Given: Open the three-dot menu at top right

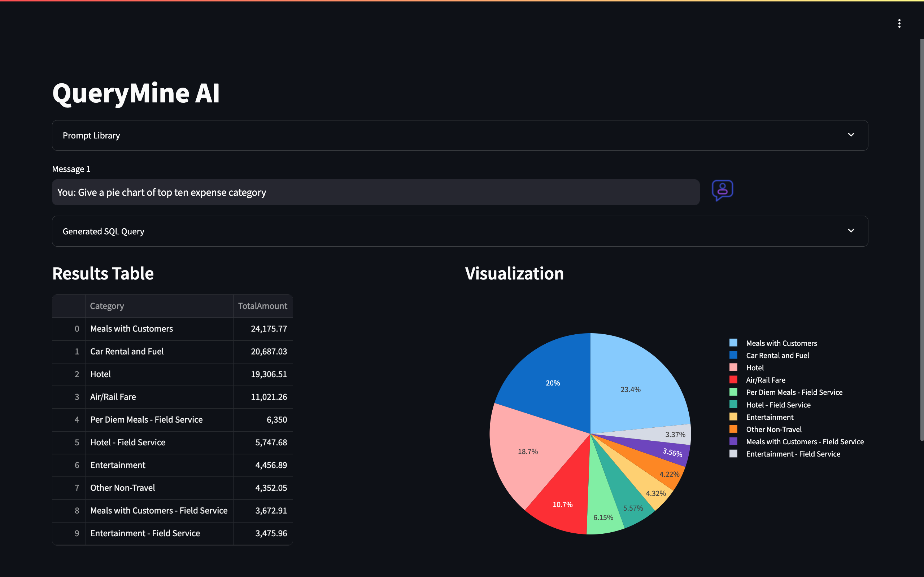Looking at the screenshot, I should (899, 23).
